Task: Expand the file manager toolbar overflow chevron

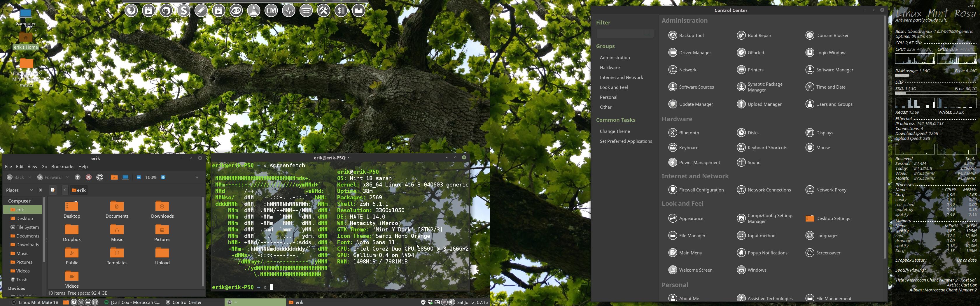Action: [197, 177]
